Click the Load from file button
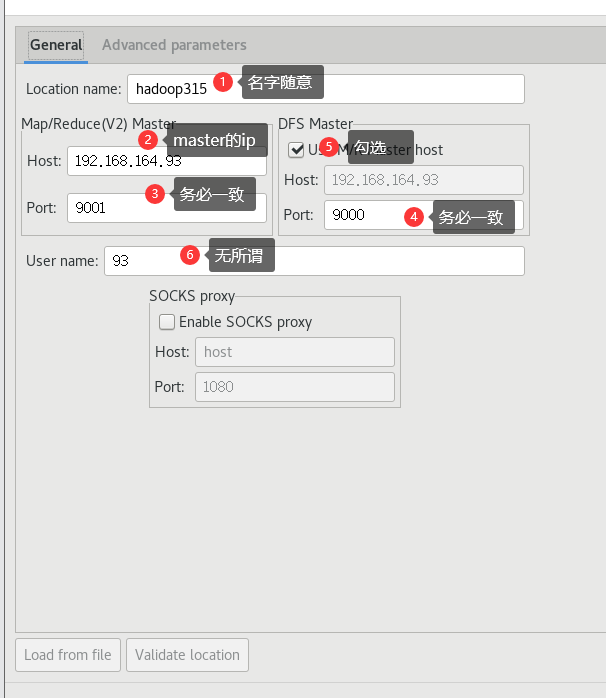The image size is (606, 698). pos(68,655)
